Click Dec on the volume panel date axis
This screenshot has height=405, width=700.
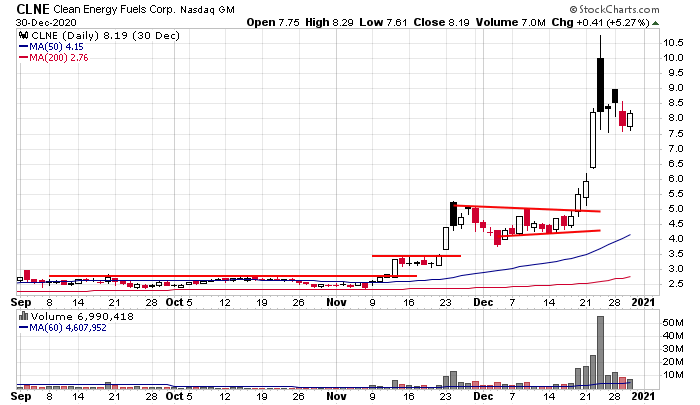point(483,397)
